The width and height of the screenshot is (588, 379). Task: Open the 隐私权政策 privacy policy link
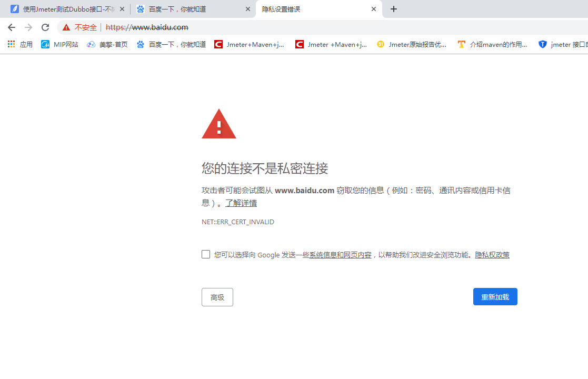tap(492, 255)
